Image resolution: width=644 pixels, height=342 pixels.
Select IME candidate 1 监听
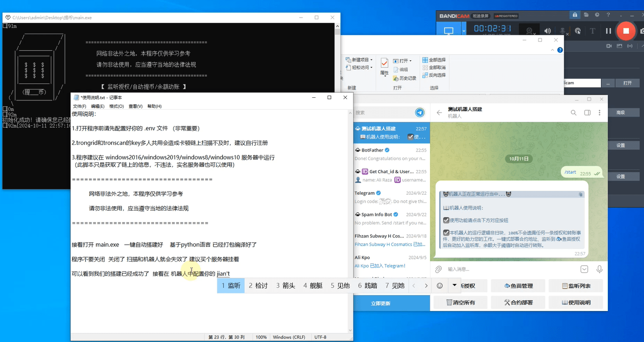[x=231, y=285]
